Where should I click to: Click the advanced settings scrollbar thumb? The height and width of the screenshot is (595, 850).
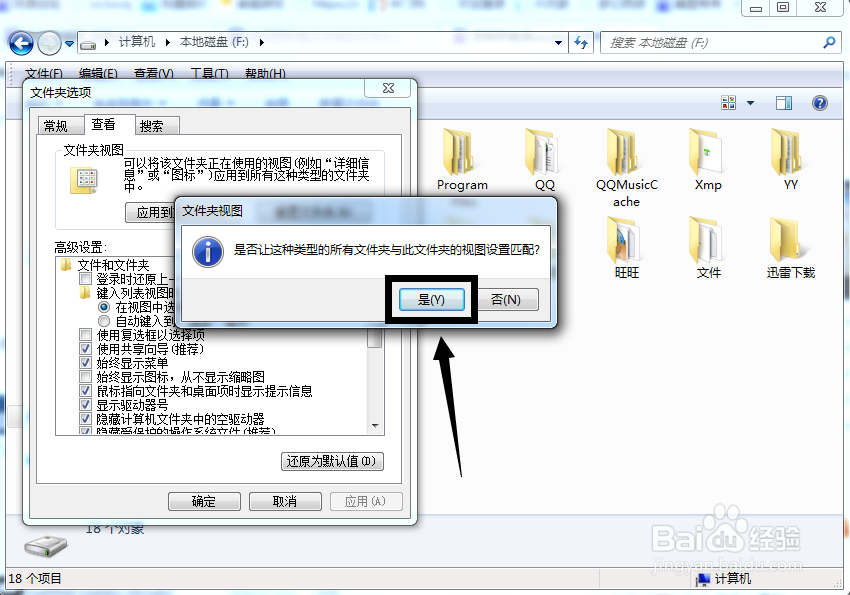pyautogui.click(x=375, y=338)
